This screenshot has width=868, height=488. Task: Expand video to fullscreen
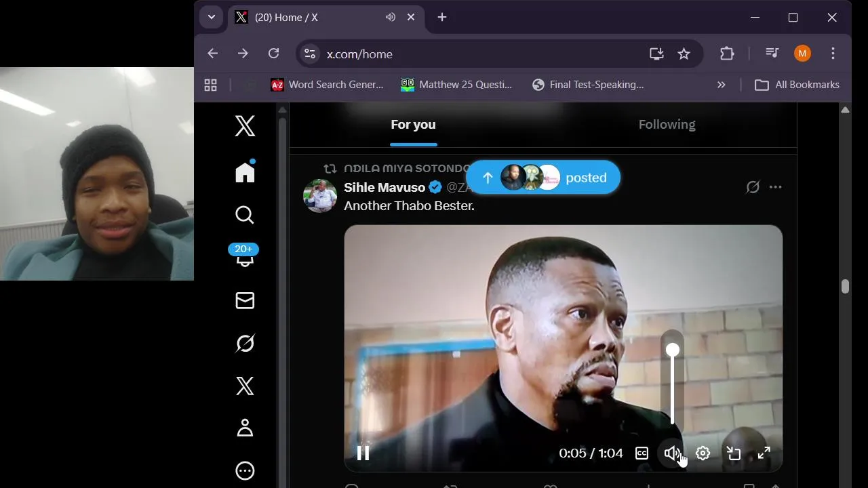tap(764, 453)
